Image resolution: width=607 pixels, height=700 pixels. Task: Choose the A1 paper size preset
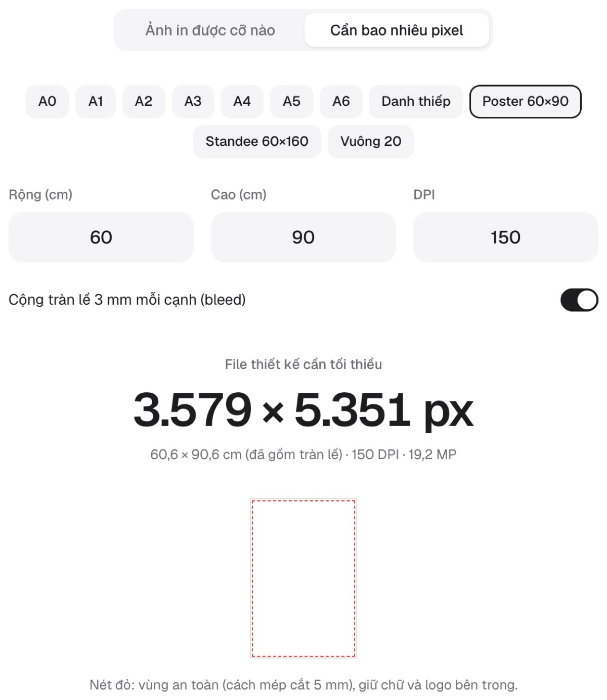pyautogui.click(x=96, y=101)
